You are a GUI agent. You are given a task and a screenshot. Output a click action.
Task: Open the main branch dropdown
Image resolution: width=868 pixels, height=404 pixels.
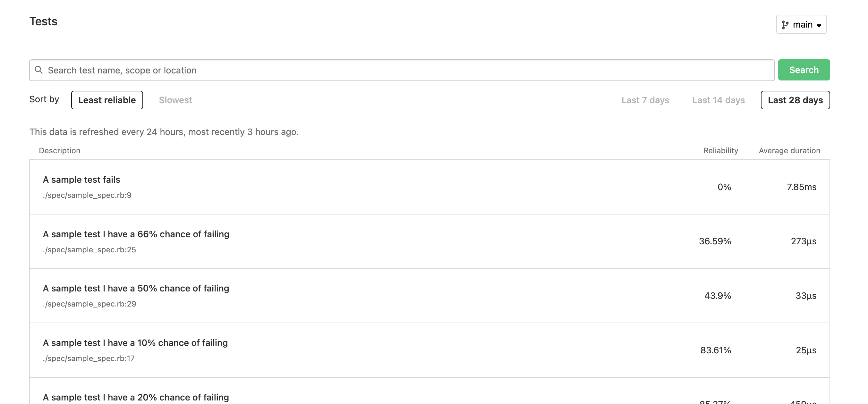801,24
